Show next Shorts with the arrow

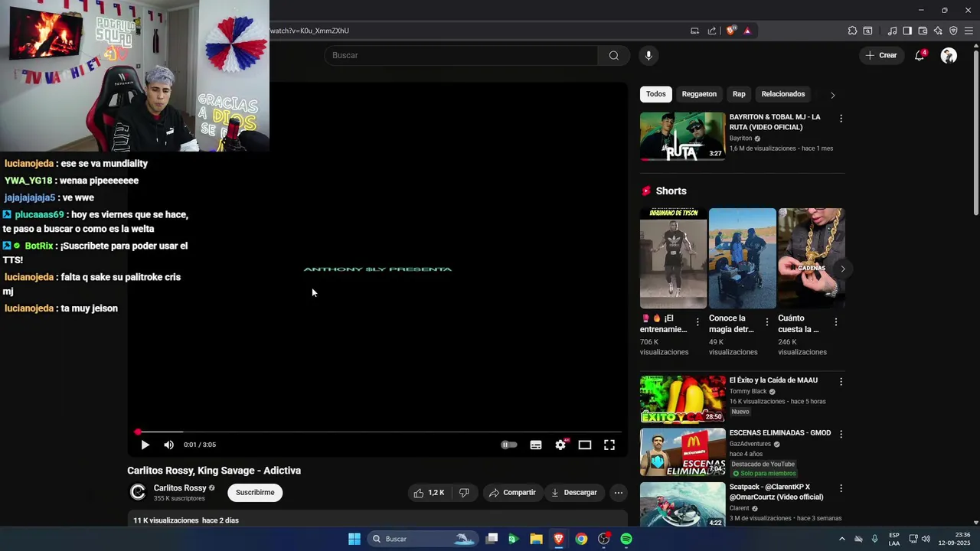coord(842,269)
